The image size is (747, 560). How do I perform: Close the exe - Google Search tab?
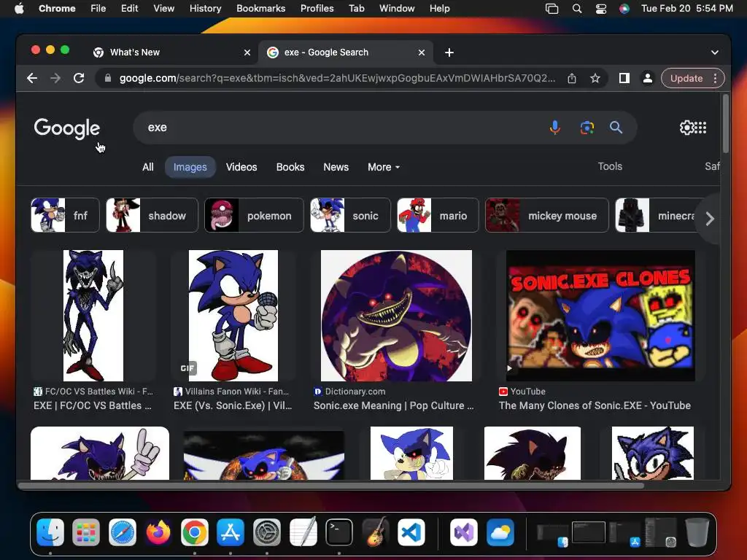(422, 52)
